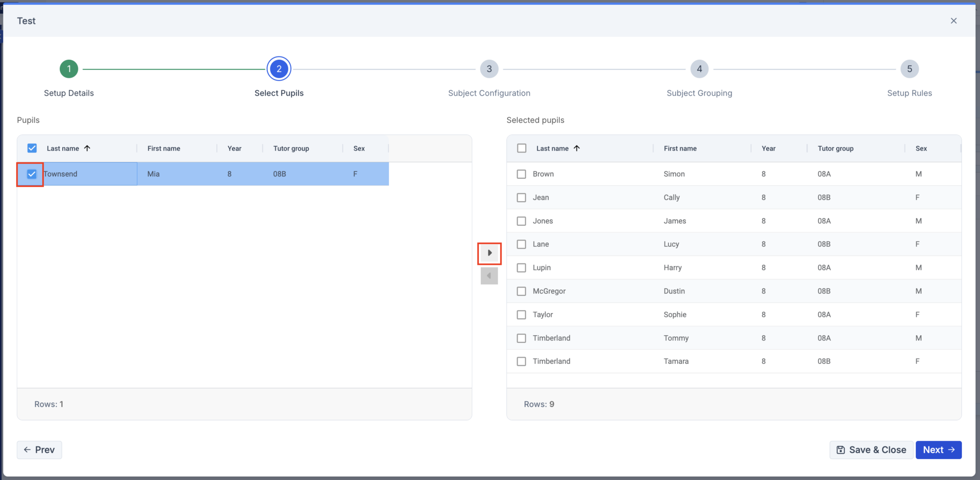Check Tamara Timberland's checkbox
Viewport: 980px width, 480px height.
click(521, 361)
